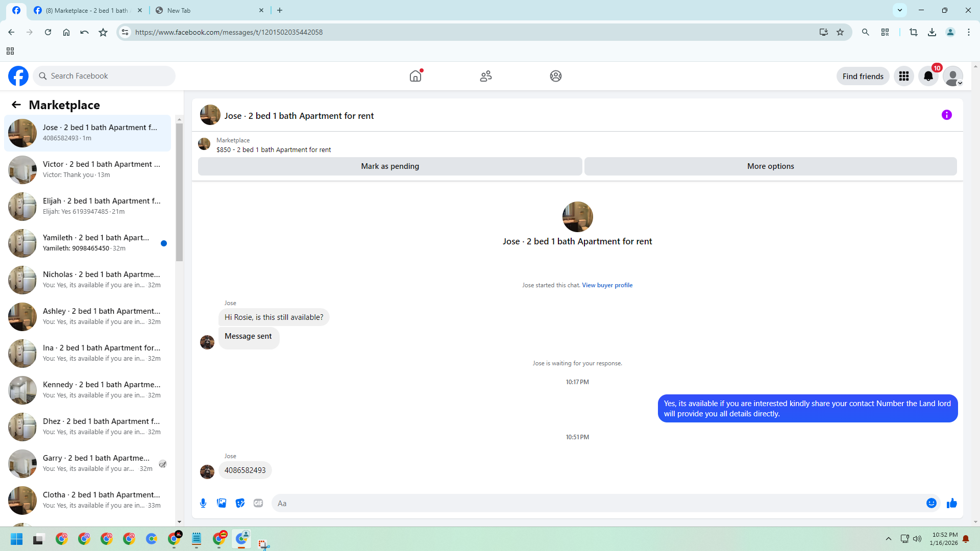Open the GIF picker icon

click(x=258, y=503)
